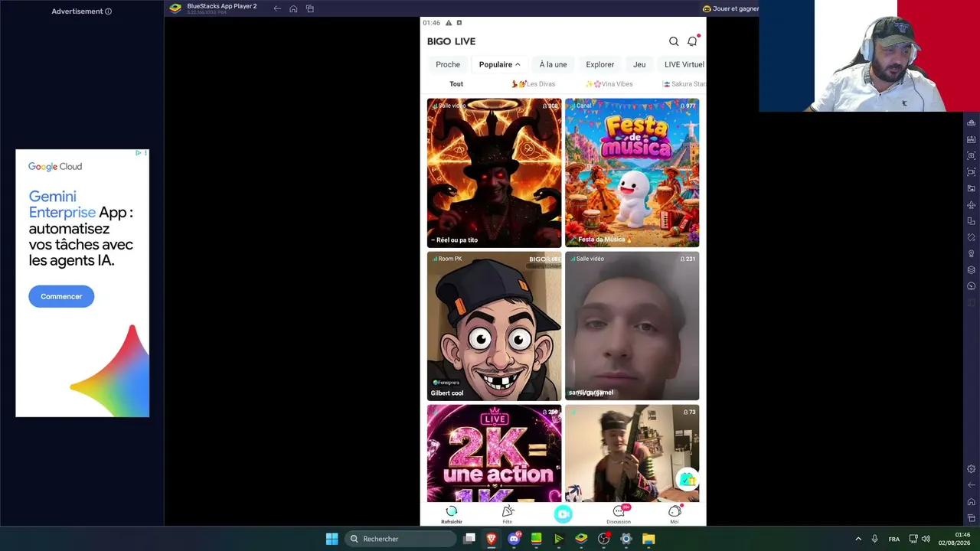This screenshot has height=551, width=980.
Task: Start a live with the center camera button
Action: coord(563,514)
